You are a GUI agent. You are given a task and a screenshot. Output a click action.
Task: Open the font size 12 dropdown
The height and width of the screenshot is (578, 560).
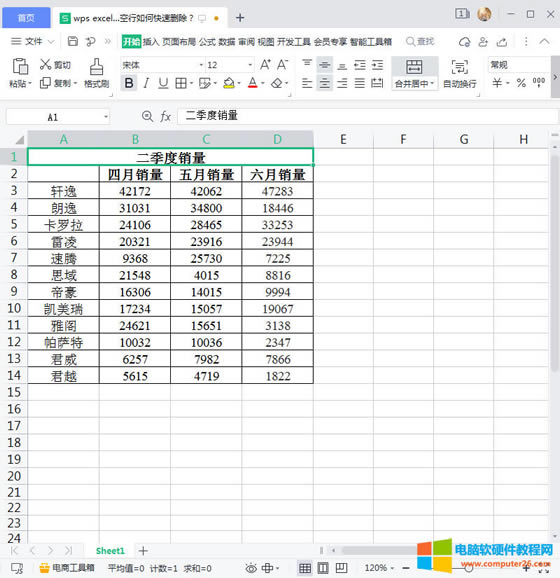click(250, 65)
